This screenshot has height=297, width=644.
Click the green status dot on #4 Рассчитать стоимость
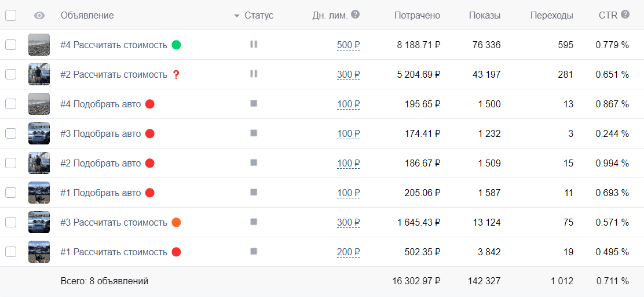(176, 45)
